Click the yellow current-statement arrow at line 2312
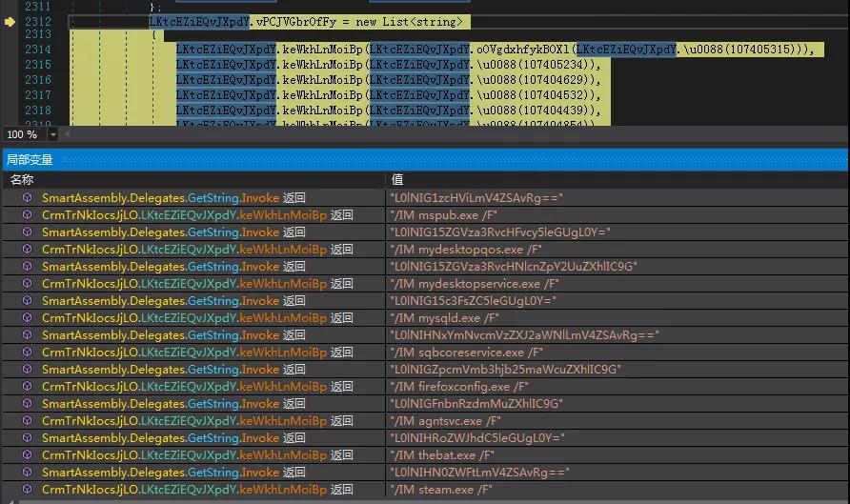The height and width of the screenshot is (504, 850). (x=10, y=21)
